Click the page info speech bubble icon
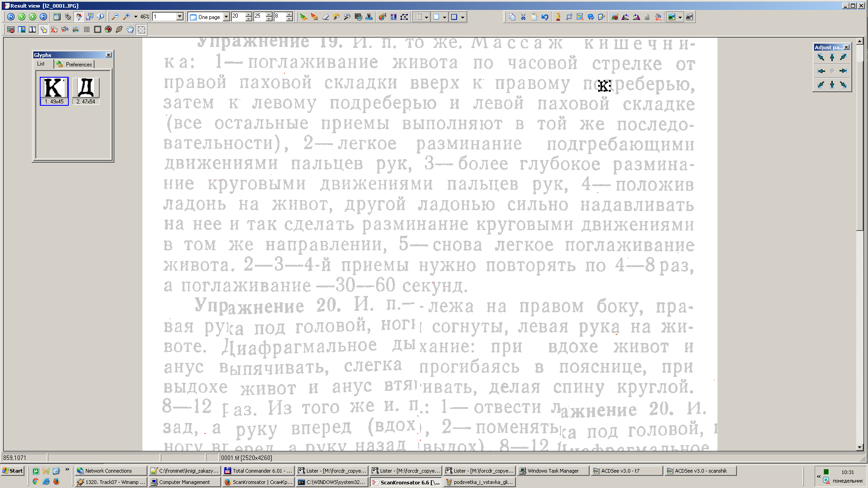 pos(100,17)
